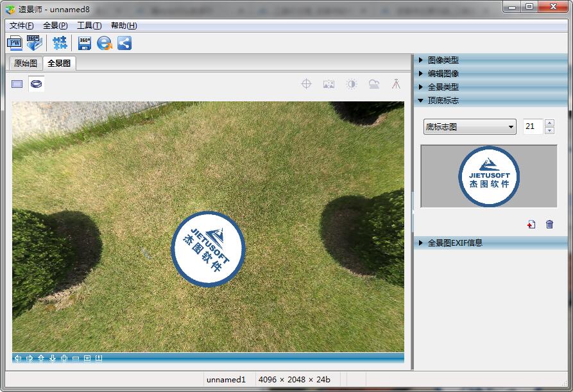Click the PW panorama project toolbar icon
573x392 pixels.
click(15, 43)
